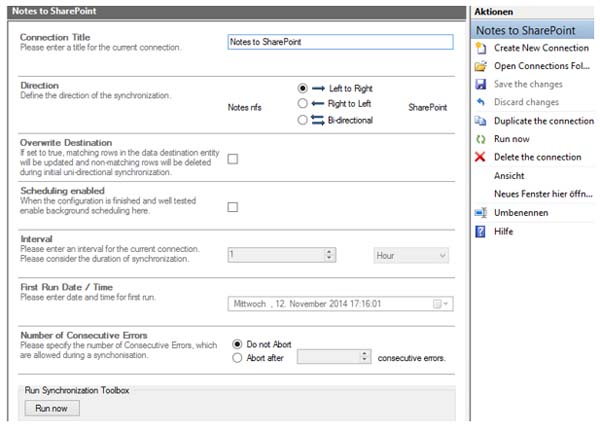Open the Ansicht menu entry
Screen dimensions: 600x431
pos(510,175)
